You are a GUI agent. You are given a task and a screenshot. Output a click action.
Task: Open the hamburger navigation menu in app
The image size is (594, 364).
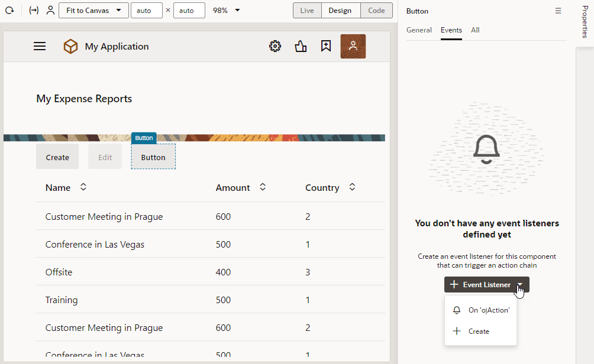pyautogui.click(x=40, y=47)
